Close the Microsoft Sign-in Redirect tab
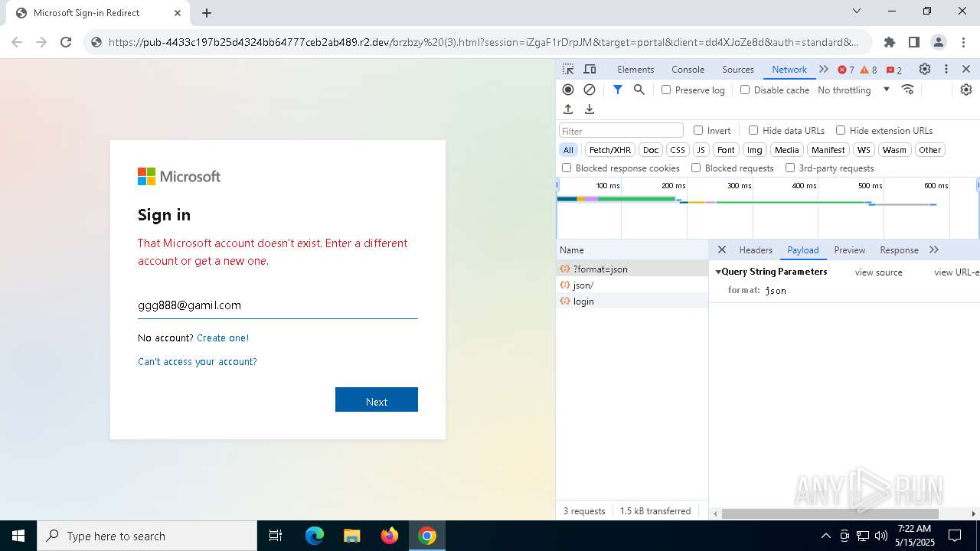980x551 pixels. click(178, 13)
